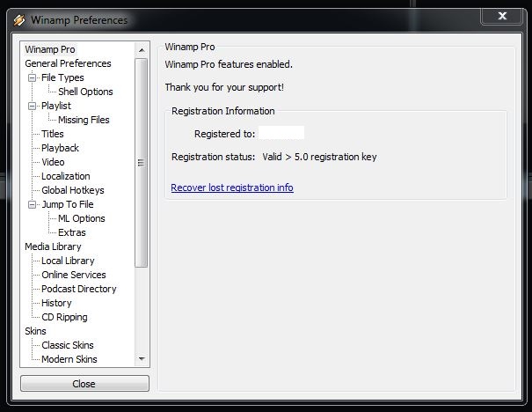Click the Close button
This screenshot has width=532, height=412.
[x=84, y=384]
